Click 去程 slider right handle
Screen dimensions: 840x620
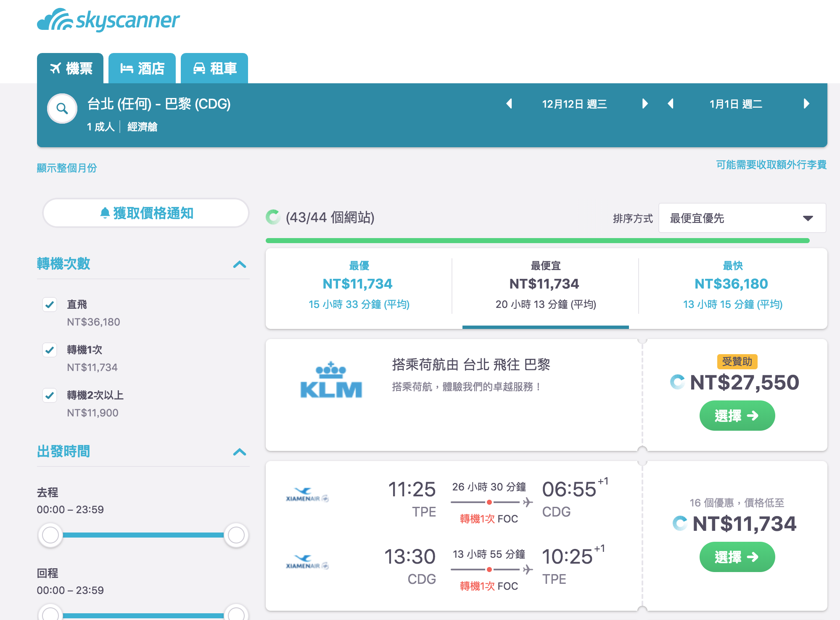click(x=236, y=535)
